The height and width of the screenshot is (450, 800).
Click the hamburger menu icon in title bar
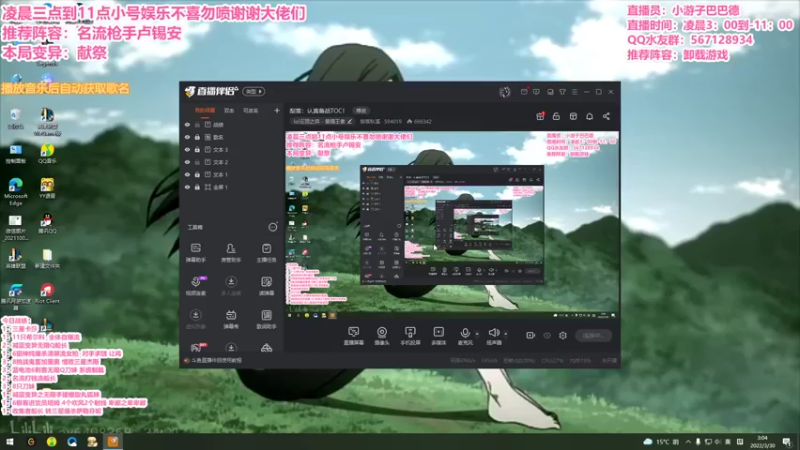574,92
